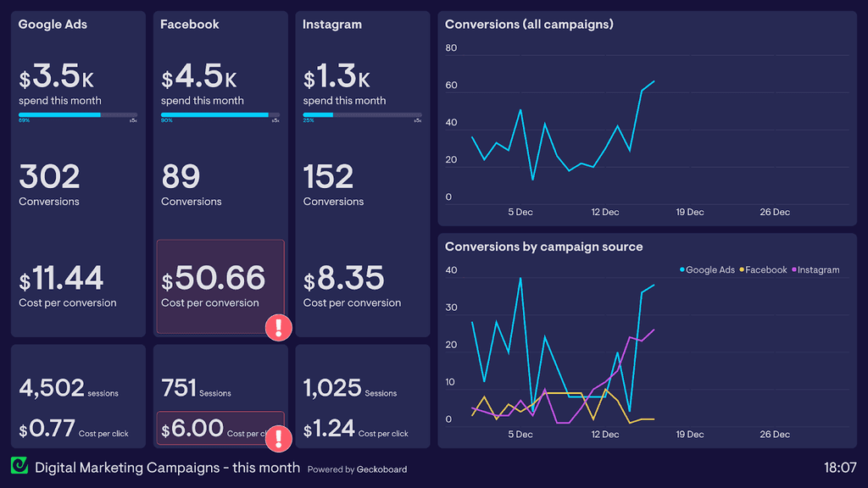Image resolution: width=868 pixels, height=488 pixels.
Task: Select the Instagram legend dot
Action: (794, 269)
